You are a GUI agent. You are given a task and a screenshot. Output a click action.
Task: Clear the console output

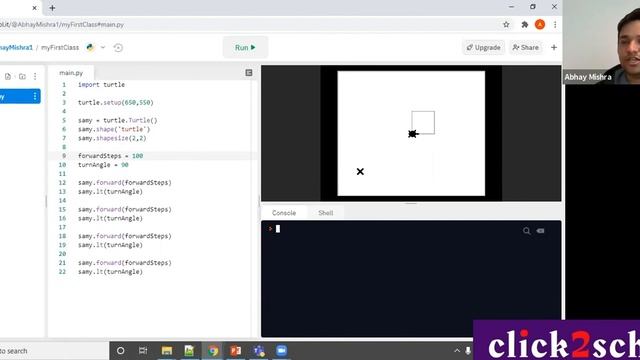coord(540,231)
